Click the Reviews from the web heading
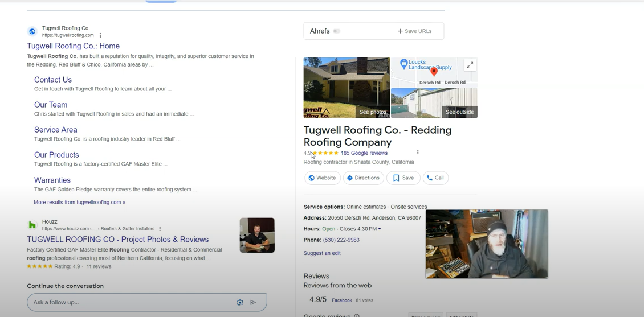The height and width of the screenshot is (317, 644). pyautogui.click(x=337, y=286)
